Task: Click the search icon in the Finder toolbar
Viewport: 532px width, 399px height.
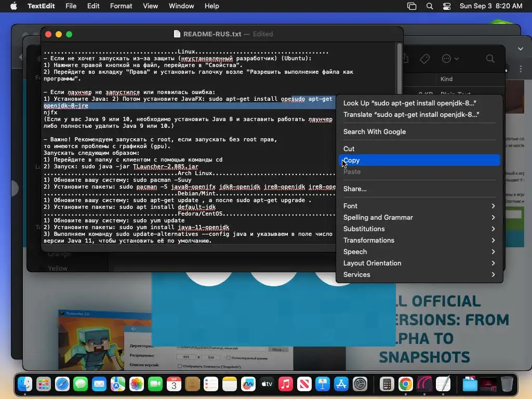Action: pyautogui.click(x=490, y=59)
